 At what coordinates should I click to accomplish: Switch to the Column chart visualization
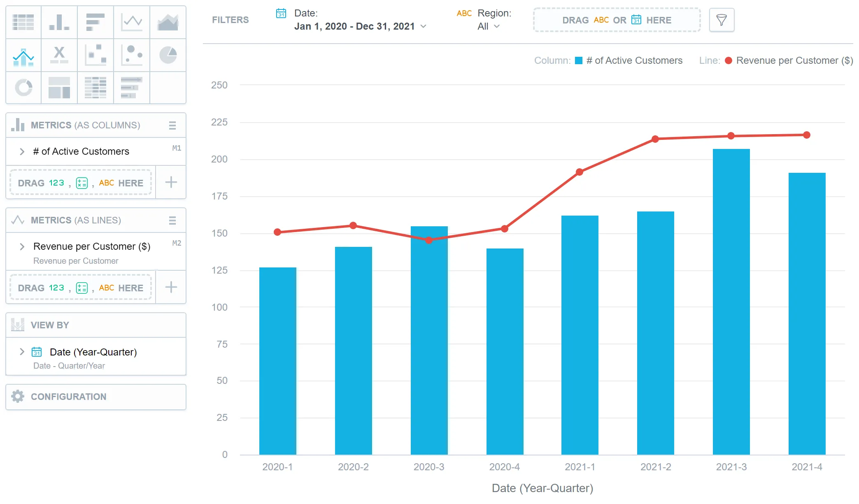[x=59, y=22]
